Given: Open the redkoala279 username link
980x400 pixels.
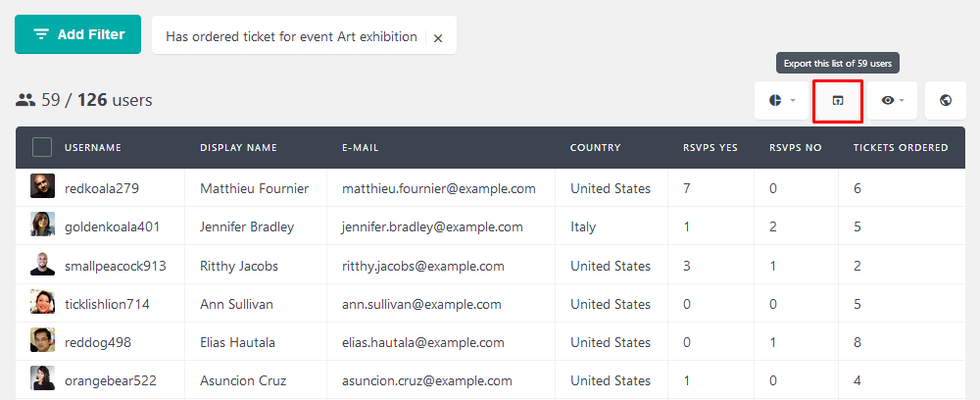Looking at the screenshot, I should click(x=102, y=188).
